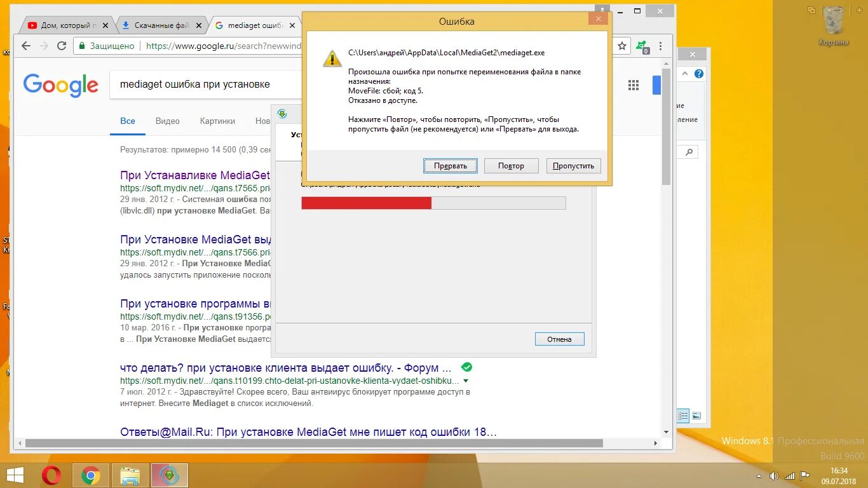Click the warning triangle icon in error dialog
Screen dimensions: 868x488
tap(332, 58)
